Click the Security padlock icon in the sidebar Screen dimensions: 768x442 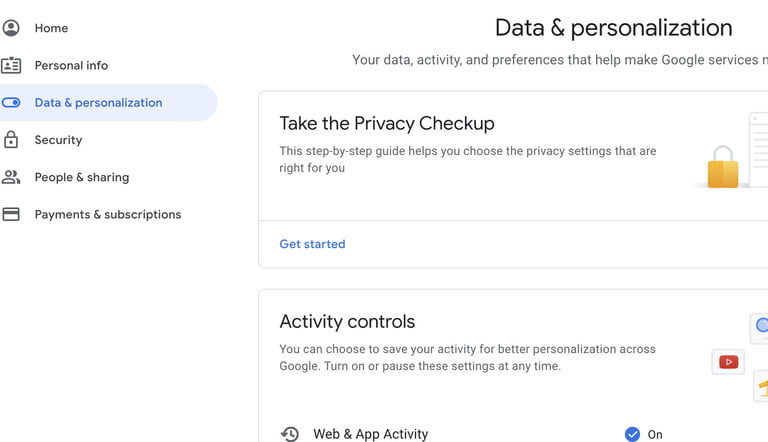(11, 140)
